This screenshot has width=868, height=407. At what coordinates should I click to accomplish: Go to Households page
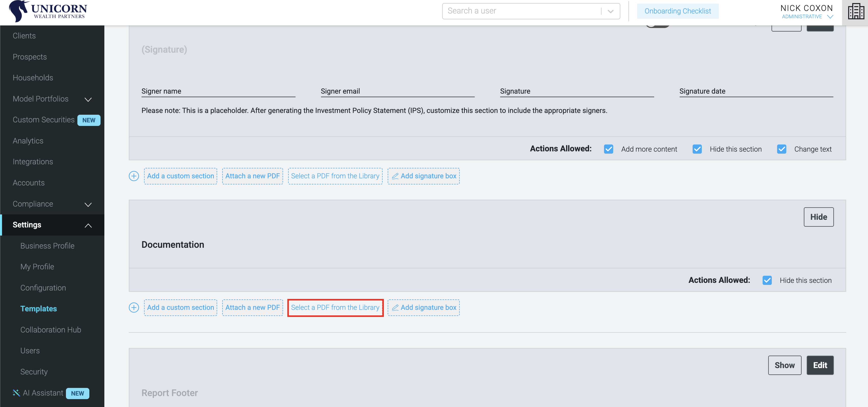(33, 78)
